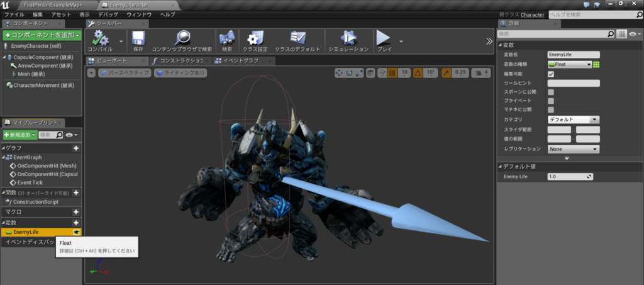Image resolution: width=644 pixels, height=285 pixels.
Task: Start シミュレーション from toolbar
Action: 348,42
